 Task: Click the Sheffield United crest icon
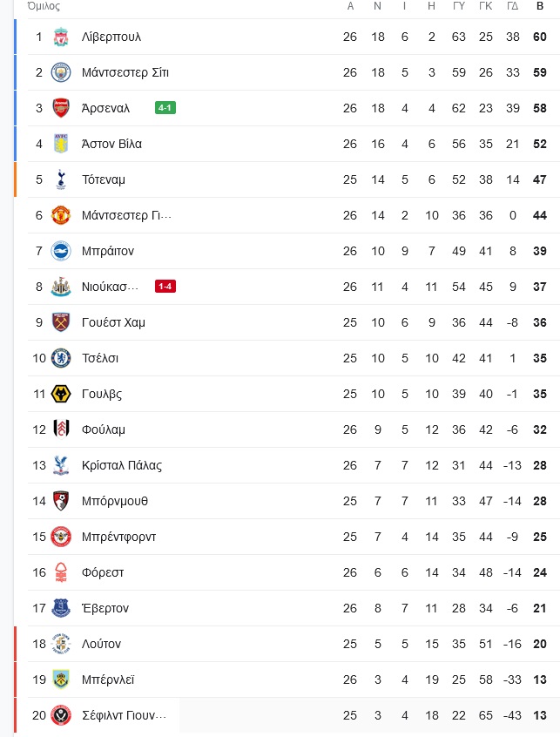click(x=60, y=715)
